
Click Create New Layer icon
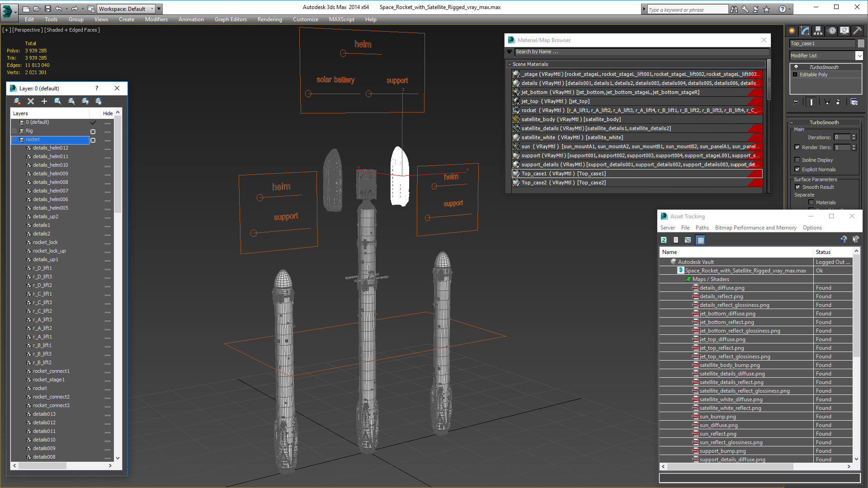pyautogui.click(x=17, y=101)
